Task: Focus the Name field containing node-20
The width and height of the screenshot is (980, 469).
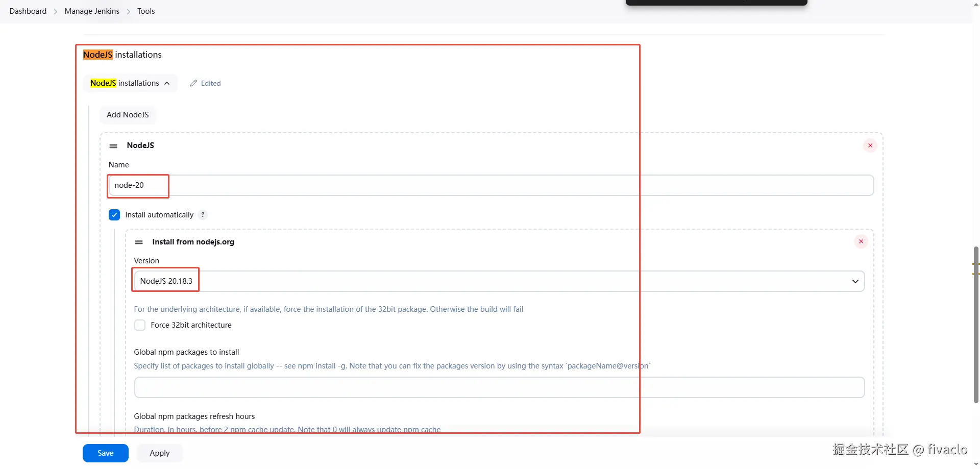Action: [491, 185]
